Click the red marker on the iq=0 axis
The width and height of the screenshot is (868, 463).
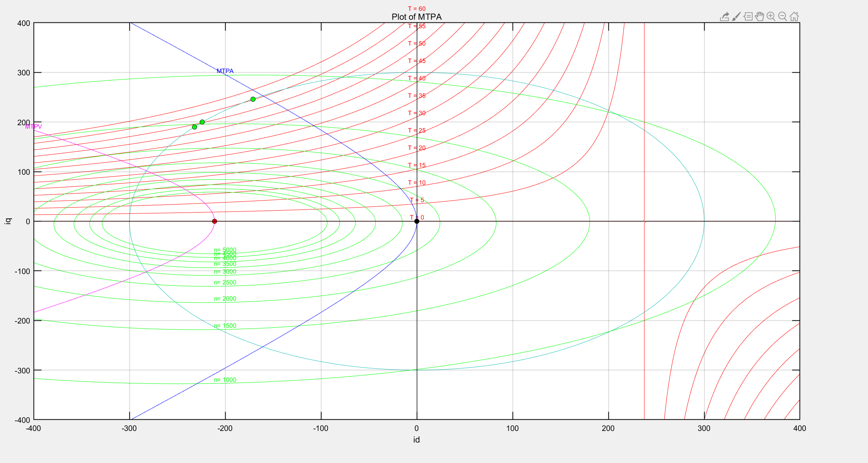[214, 221]
